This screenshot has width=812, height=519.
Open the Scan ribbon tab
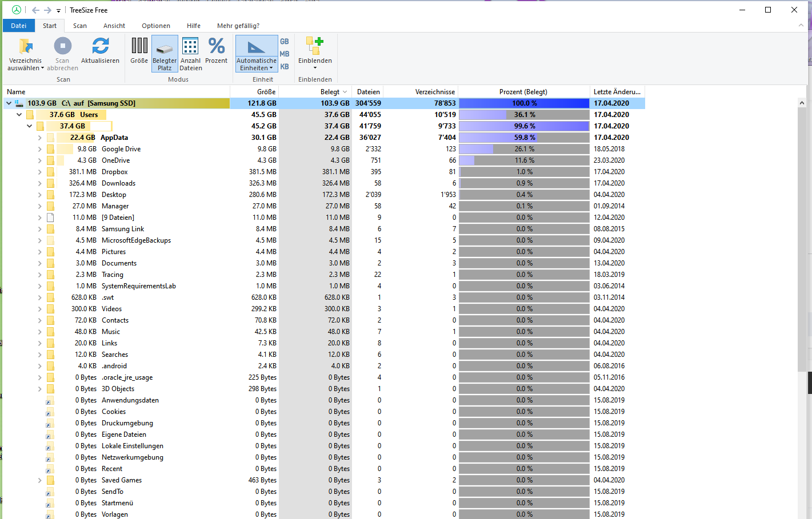80,26
